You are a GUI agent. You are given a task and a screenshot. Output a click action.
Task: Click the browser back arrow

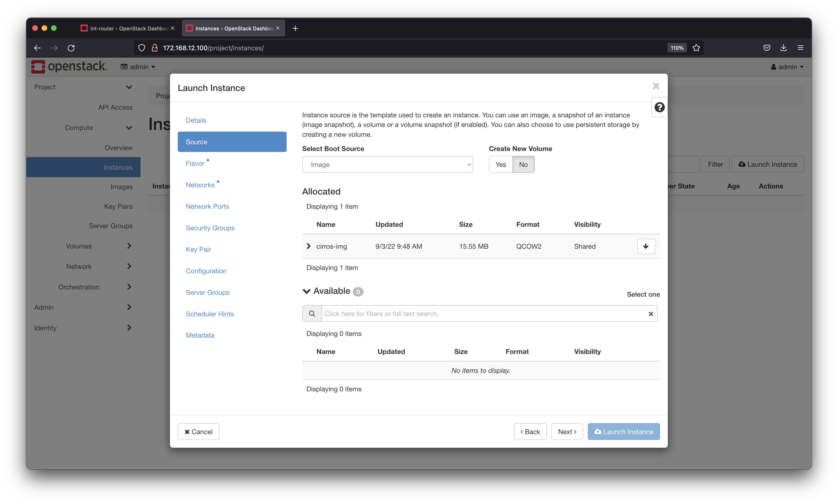tap(37, 48)
